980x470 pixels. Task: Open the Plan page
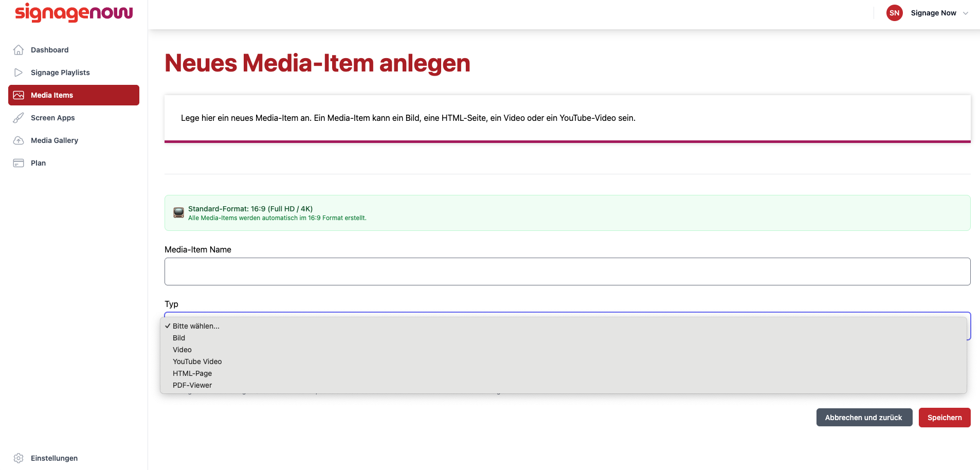74,163
